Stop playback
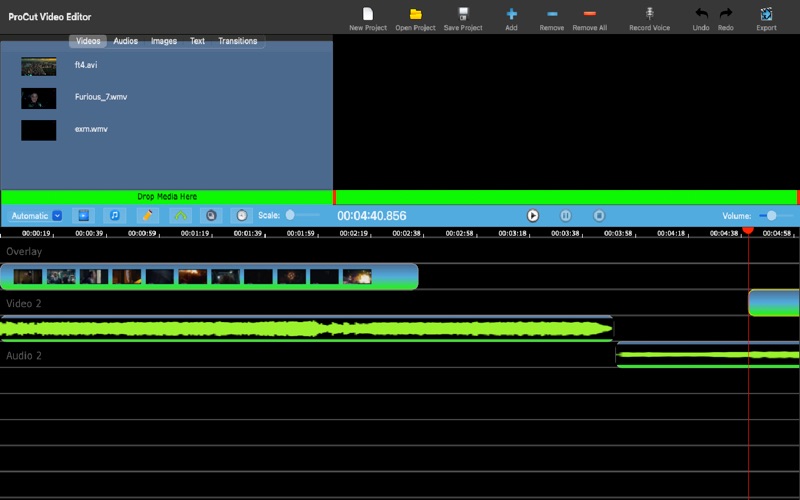Viewport: 800px width, 500px height. click(599, 216)
